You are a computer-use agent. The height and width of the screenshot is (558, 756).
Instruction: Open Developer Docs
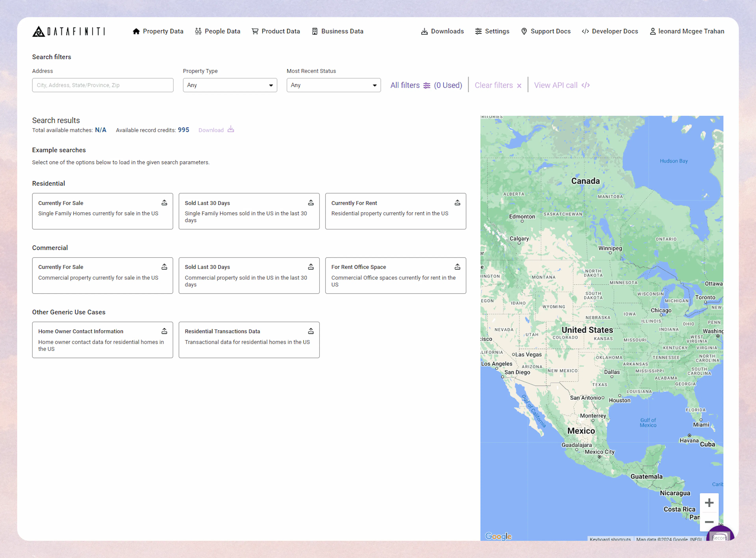coord(610,31)
